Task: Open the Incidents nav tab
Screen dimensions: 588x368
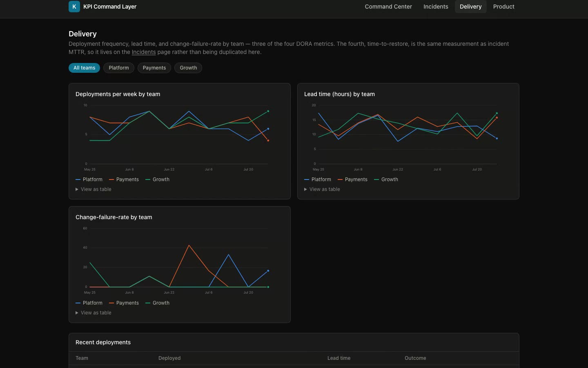Action: (x=436, y=7)
